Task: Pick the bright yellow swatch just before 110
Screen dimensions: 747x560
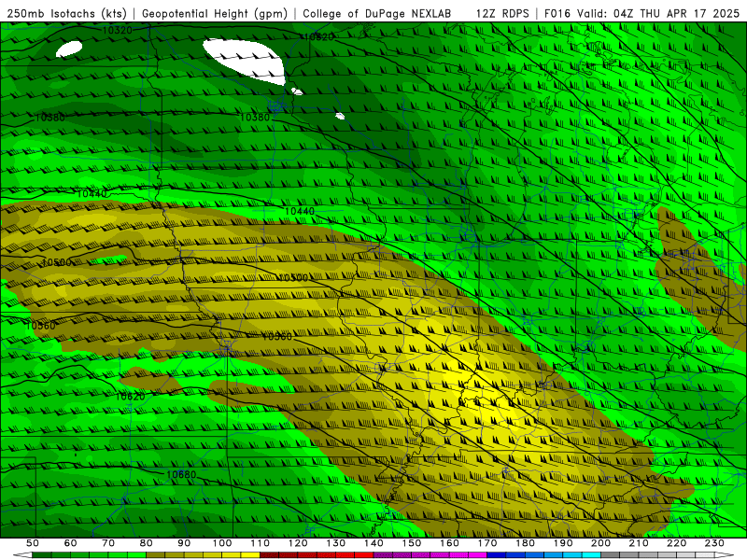Action: (250, 555)
